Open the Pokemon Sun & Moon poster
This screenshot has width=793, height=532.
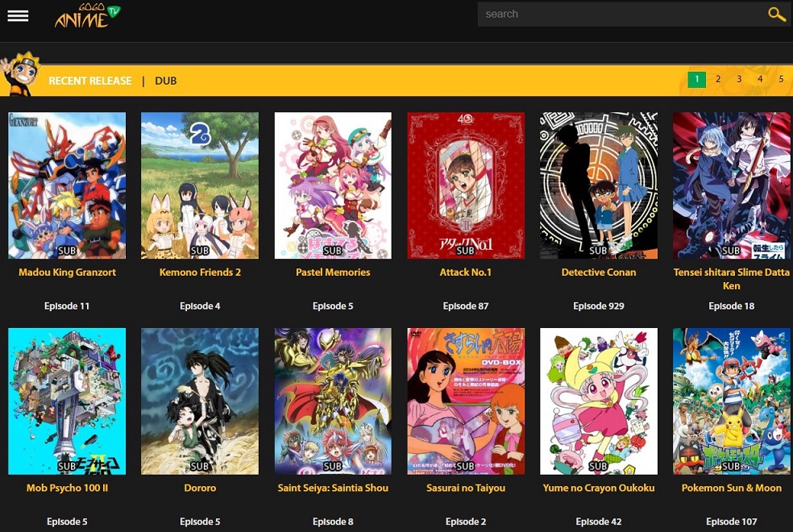pyautogui.click(x=731, y=401)
